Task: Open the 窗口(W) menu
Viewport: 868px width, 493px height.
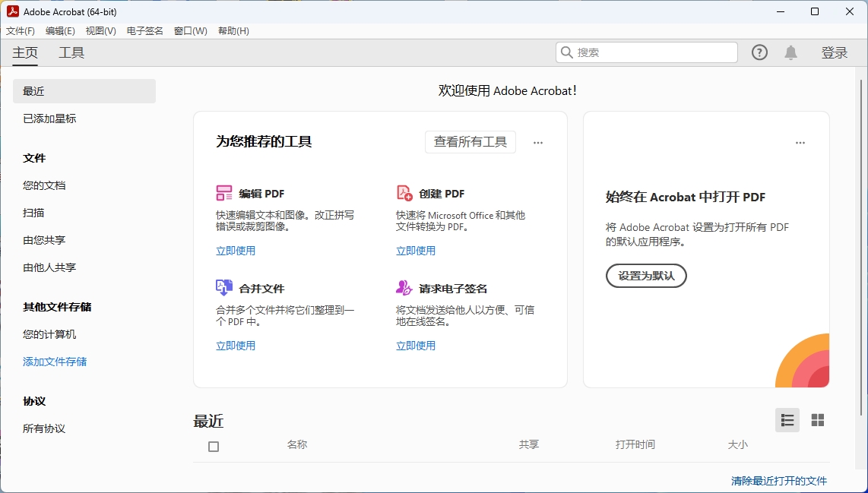Action: (x=190, y=31)
